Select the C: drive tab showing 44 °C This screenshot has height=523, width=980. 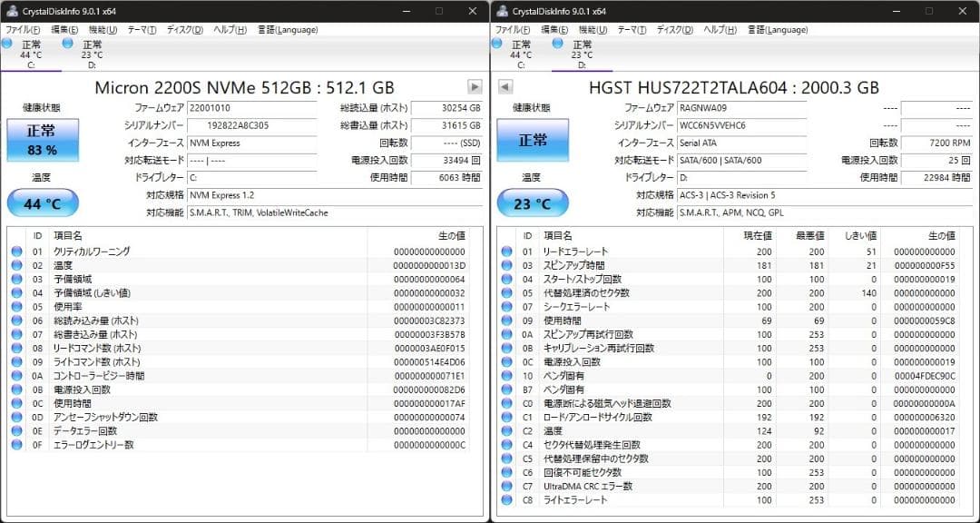(x=32, y=53)
